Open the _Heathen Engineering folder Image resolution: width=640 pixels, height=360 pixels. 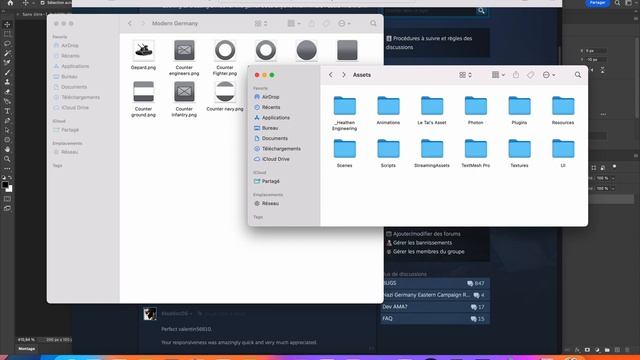coord(344,113)
